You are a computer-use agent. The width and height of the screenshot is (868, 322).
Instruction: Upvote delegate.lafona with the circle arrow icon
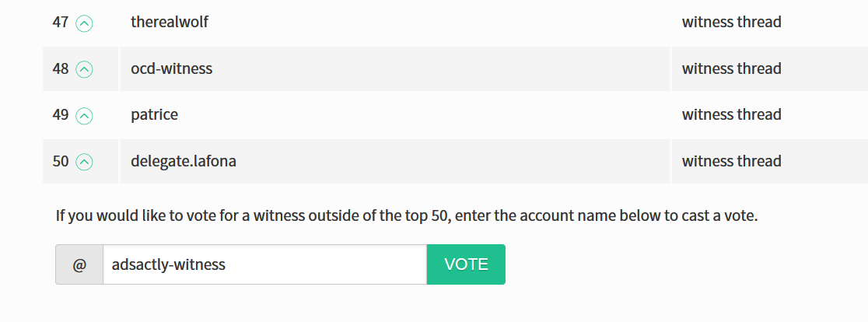84,162
